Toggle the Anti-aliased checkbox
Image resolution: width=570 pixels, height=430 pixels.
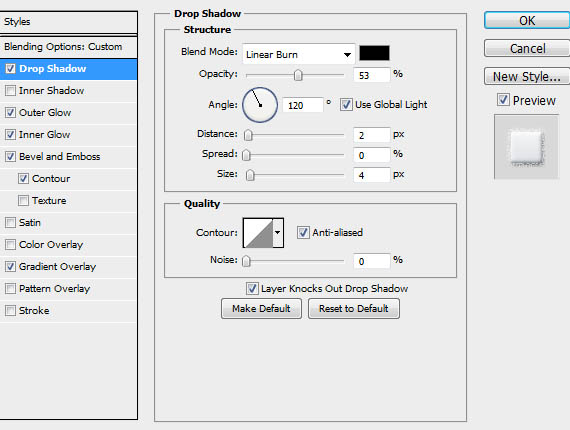(303, 232)
